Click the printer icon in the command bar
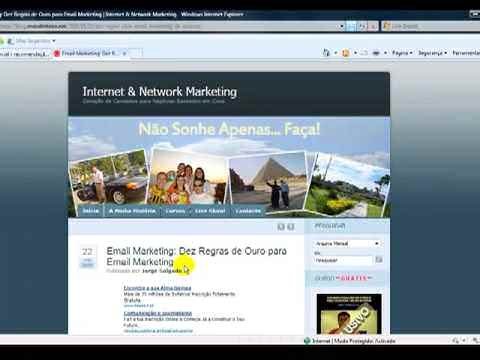Image resolution: width=480 pixels, height=360 pixels. (x=376, y=53)
